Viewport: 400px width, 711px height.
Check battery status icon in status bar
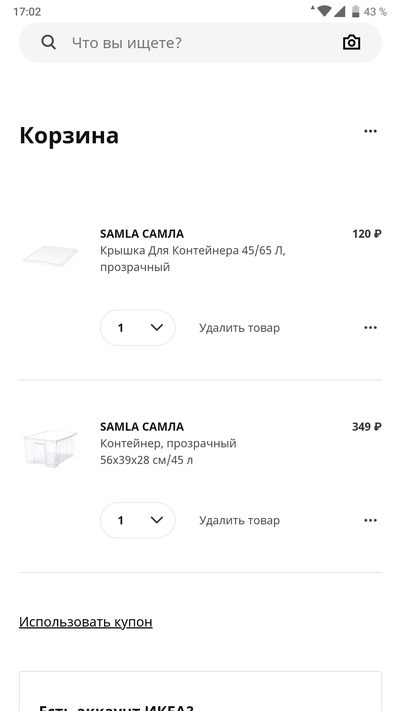(356, 11)
